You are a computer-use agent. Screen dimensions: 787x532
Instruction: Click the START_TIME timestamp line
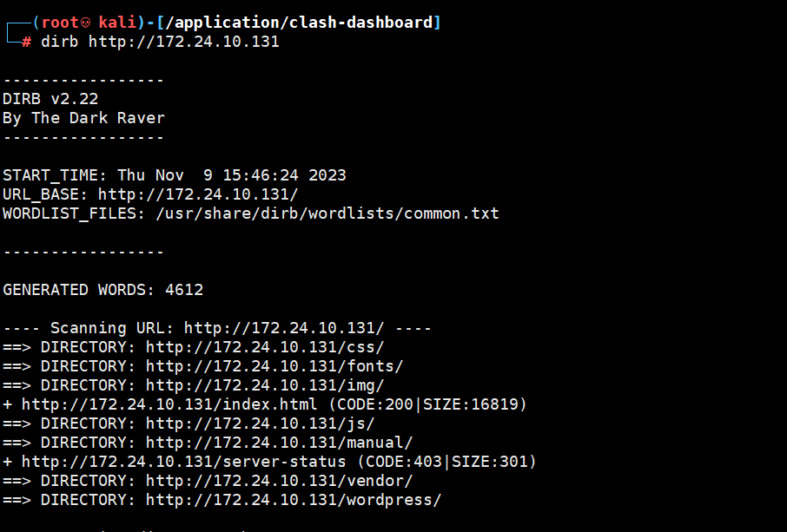(175, 175)
